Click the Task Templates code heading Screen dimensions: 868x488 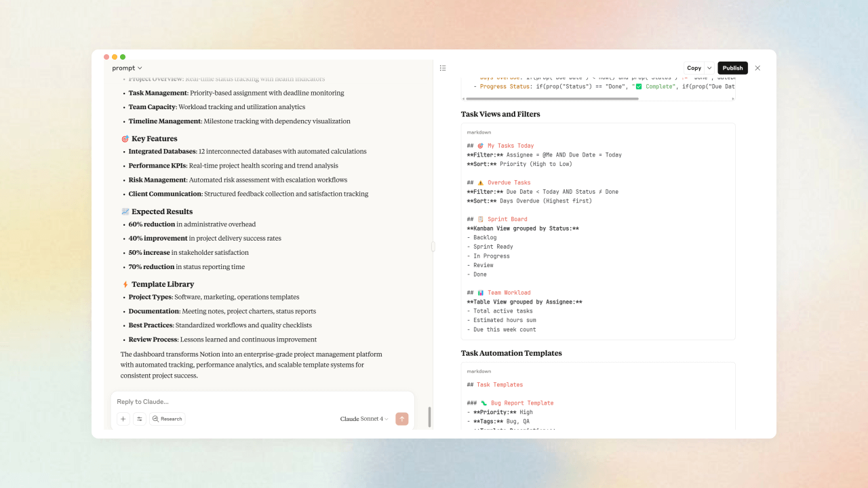(x=495, y=385)
